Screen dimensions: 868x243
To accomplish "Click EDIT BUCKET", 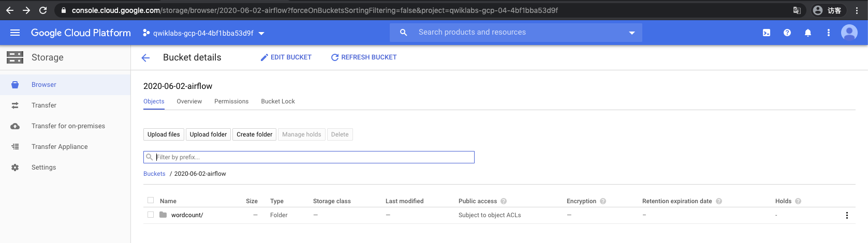I will (x=286, y=57).
